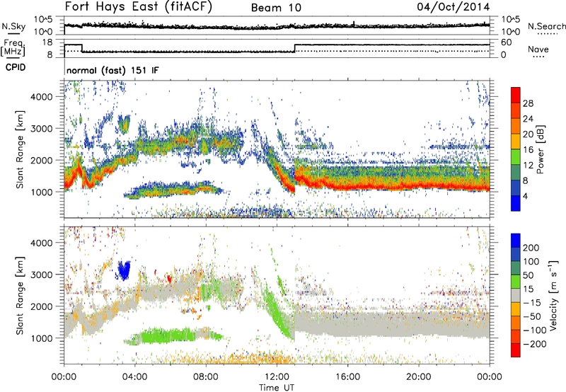Click the "N.Search" legend label

[x=546, y=26]
